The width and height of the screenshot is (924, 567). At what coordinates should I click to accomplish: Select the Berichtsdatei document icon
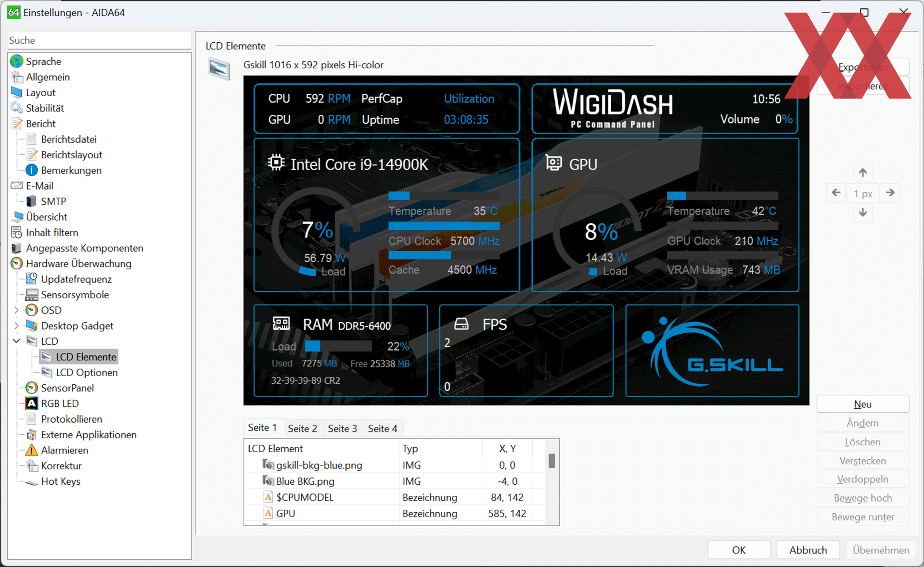[32, 139]
